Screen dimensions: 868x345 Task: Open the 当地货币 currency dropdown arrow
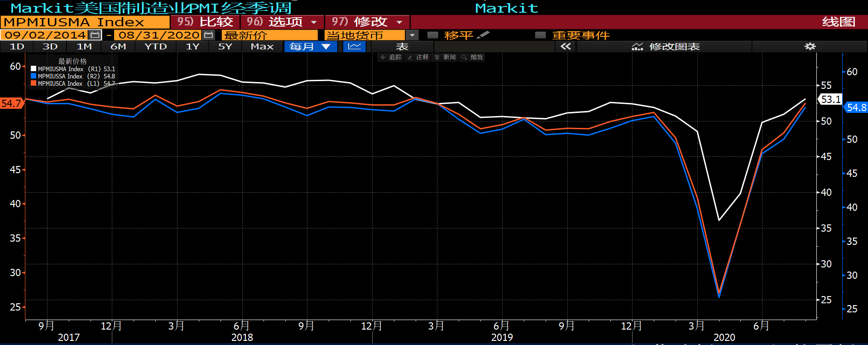click(412, 35)
